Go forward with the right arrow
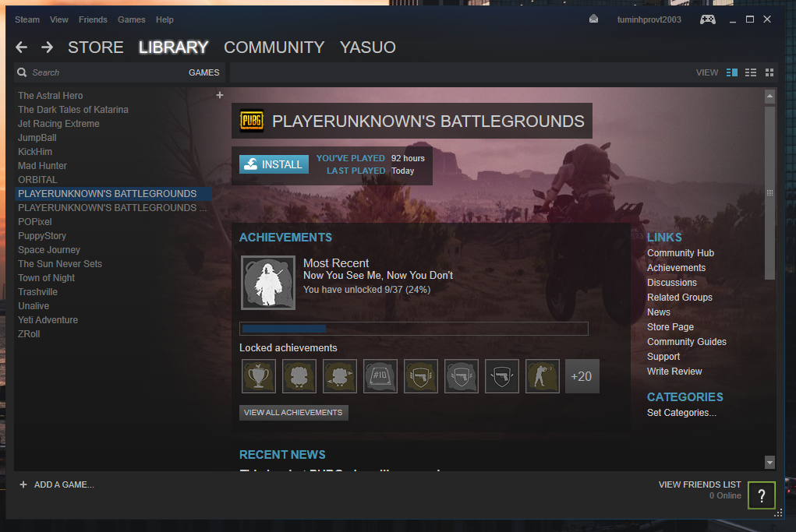 point(48,48)
